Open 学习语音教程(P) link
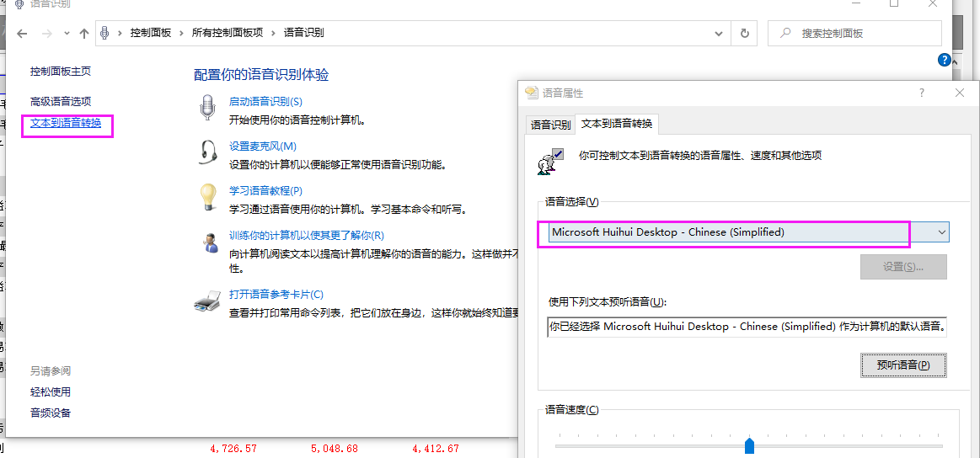Viewport: 980px width, 458px height. [x=265, y=190]
